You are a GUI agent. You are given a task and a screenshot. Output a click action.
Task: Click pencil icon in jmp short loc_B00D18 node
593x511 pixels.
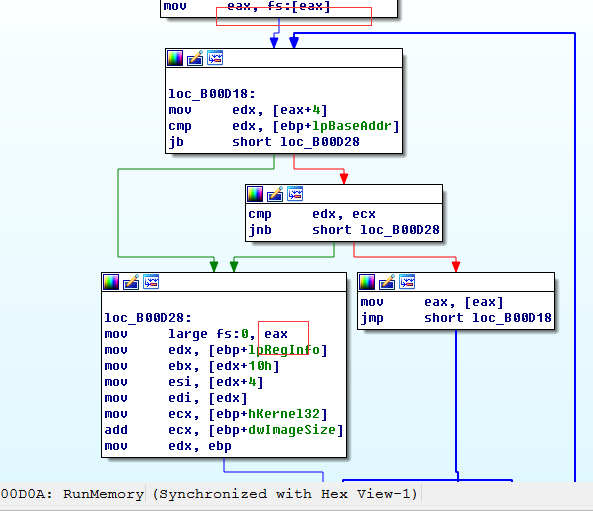click(387, 282)
